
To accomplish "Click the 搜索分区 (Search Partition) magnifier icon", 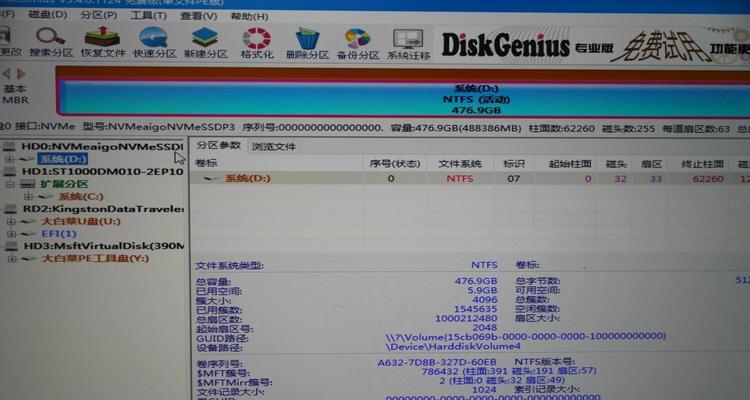I will [x=51, y=37].
